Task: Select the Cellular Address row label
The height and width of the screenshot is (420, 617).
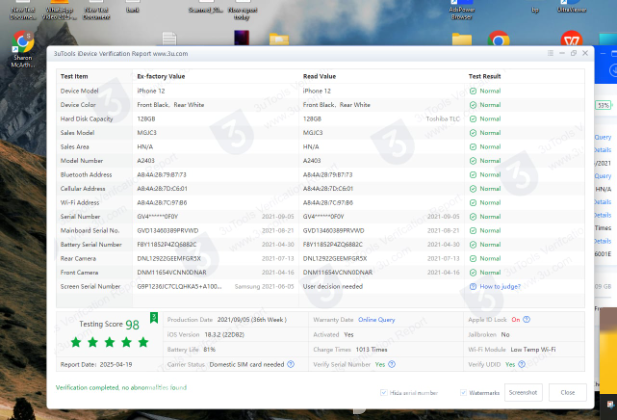Action: (x=83, y=189)
